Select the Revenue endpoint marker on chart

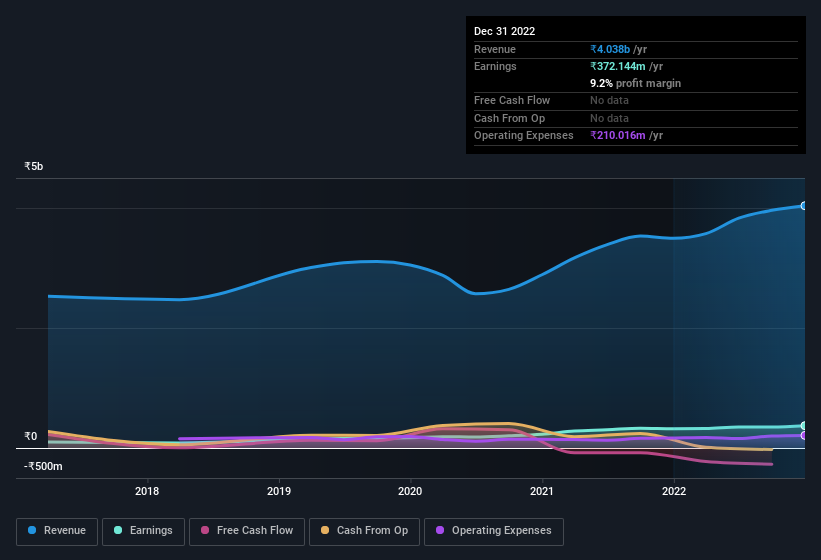pos(804,206)
